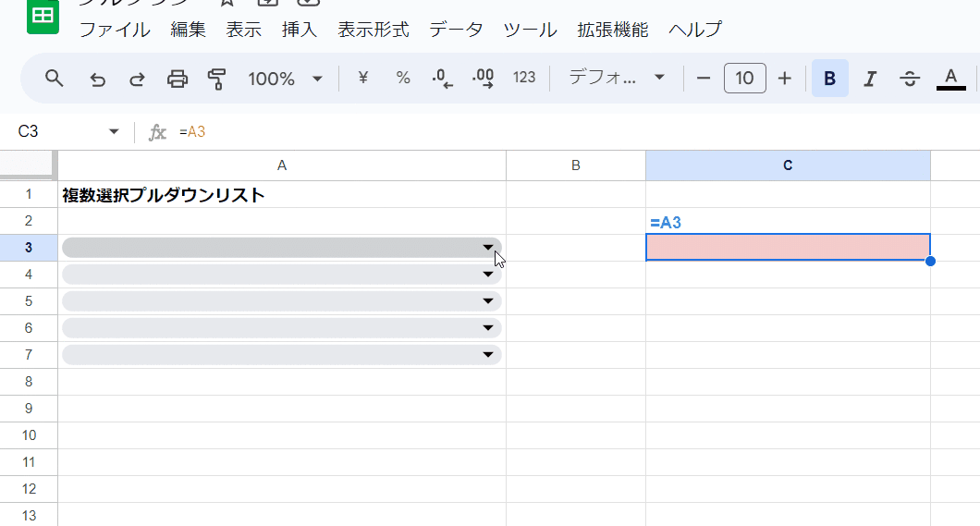Click the font size field showing 10
Viewport: 980px width, 526px height.
[744, 78]
